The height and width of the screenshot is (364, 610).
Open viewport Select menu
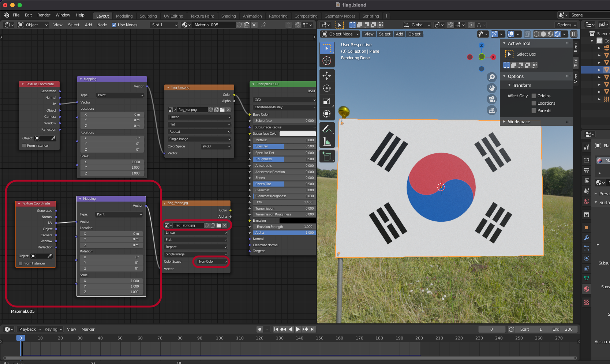click(385, 34)
